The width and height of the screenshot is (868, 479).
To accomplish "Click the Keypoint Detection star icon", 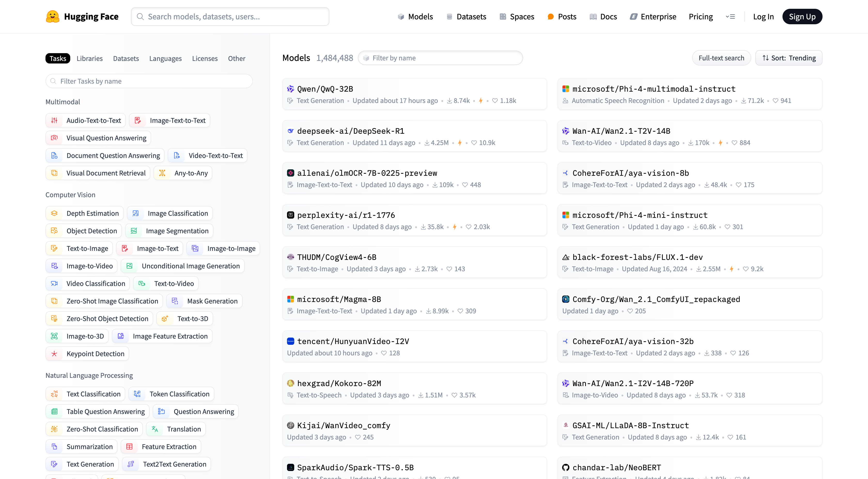I will coord(54,354).
